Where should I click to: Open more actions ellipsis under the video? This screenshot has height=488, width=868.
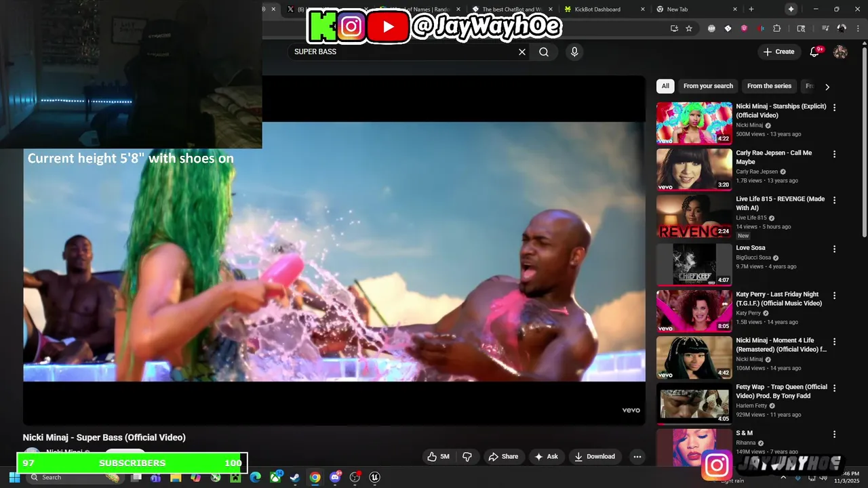tap(637, 457)
